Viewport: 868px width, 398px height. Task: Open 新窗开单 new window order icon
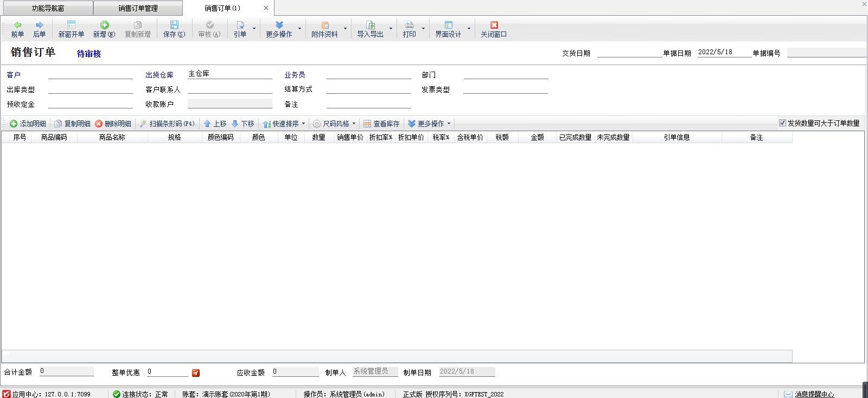click(71, 25)
